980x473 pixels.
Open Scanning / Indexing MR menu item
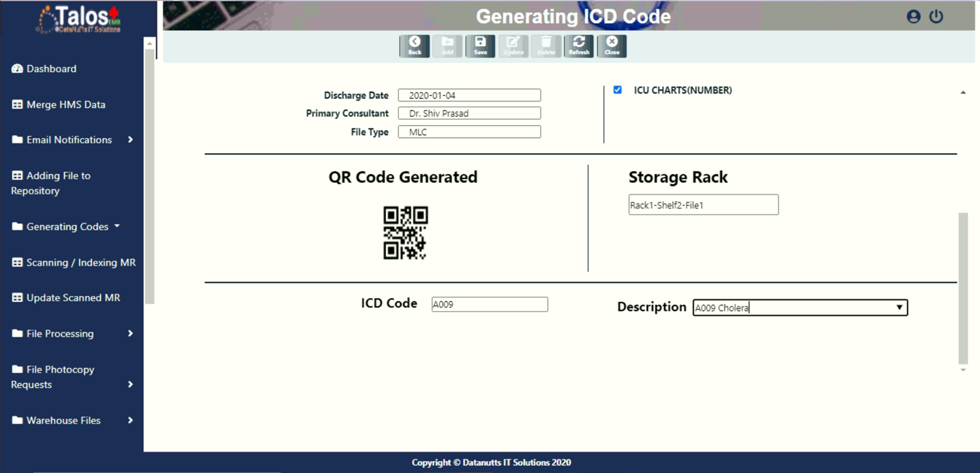pyautogui.click(x=81, y=262)
